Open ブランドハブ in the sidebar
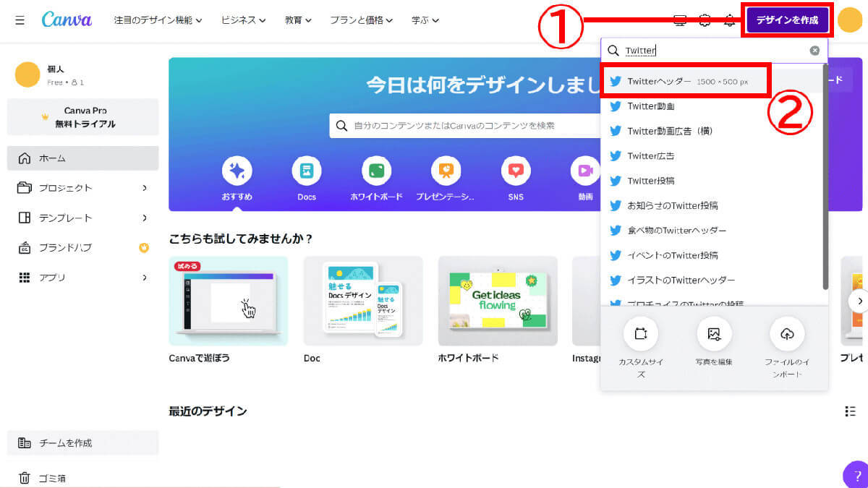 click(x=82, y=248)
